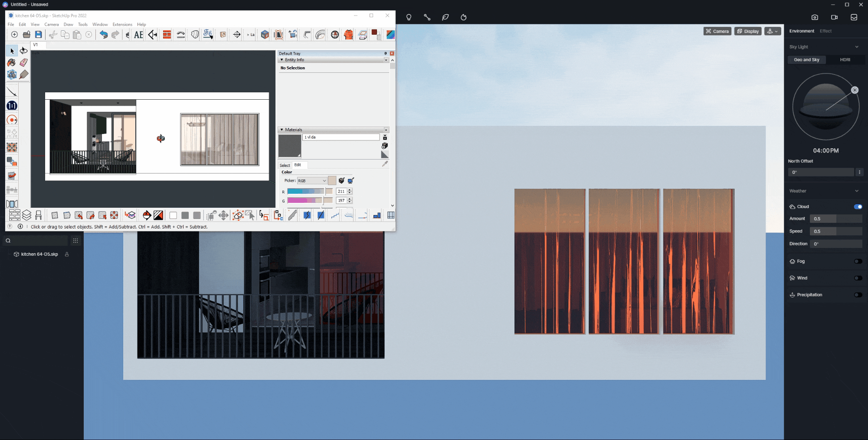Open the Extensions menu
Image resolution: width=868 pixels, height=440 pixels.
click(122, 24)
